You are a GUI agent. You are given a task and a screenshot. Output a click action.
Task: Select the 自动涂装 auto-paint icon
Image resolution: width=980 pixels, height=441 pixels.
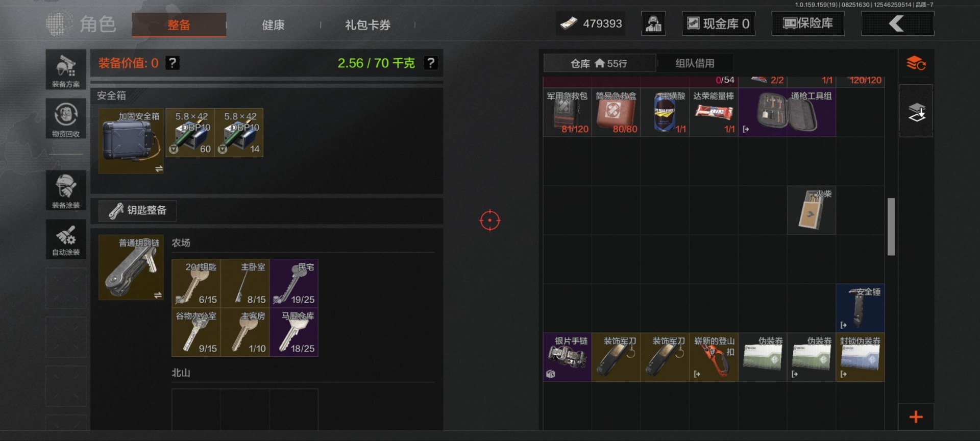point(66,239)
